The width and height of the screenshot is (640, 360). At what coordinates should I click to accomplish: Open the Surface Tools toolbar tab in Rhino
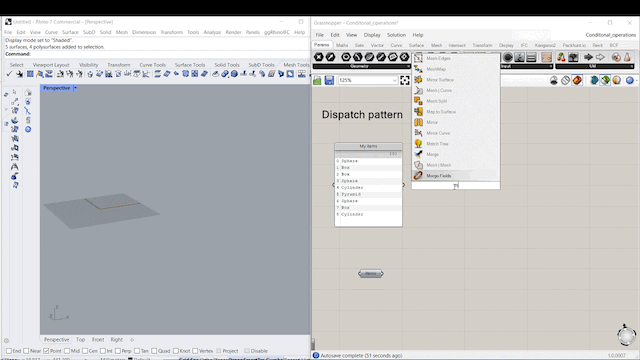pos(190,65)
